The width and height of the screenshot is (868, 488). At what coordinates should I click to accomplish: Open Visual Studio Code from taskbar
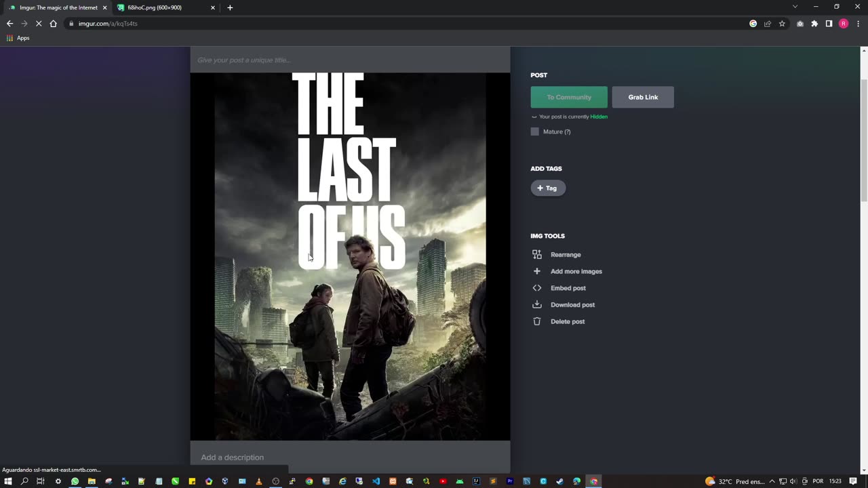(376, 481)
